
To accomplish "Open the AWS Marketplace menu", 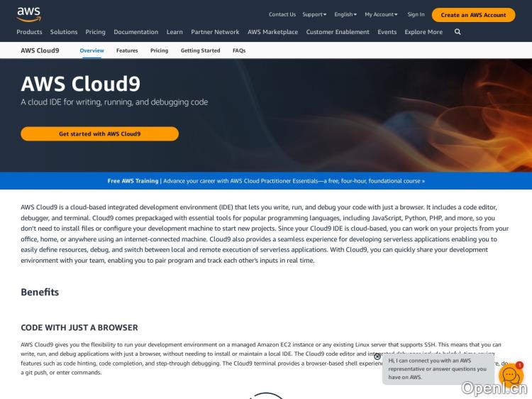I will (272, 32).
